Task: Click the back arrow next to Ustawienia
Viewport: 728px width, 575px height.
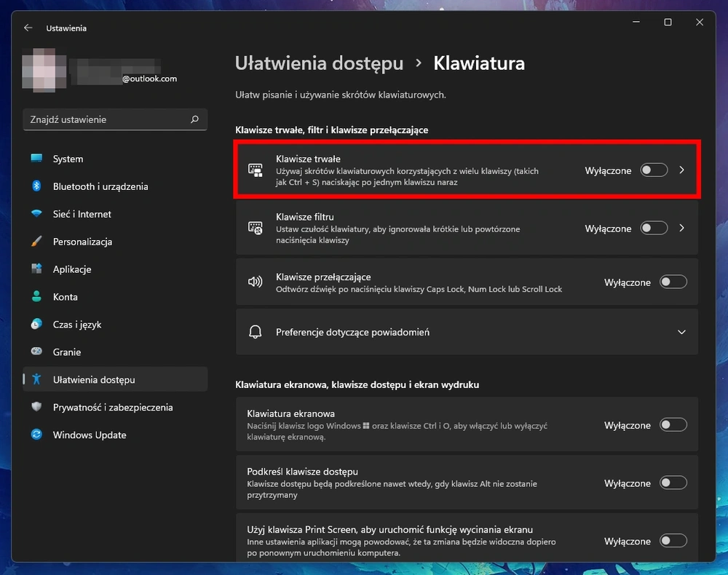Action: [x=28, y=28]
